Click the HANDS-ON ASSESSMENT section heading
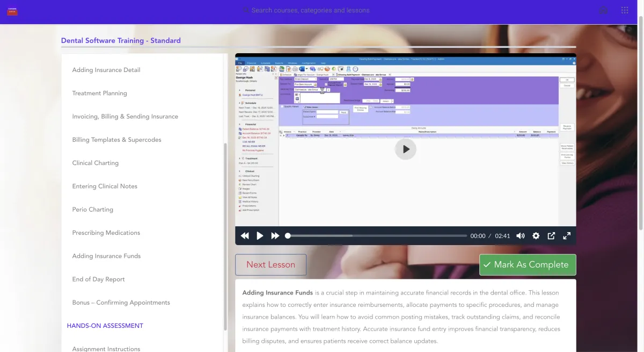The image size is (644, 352). pyautogui.click(x=105, y=326)
